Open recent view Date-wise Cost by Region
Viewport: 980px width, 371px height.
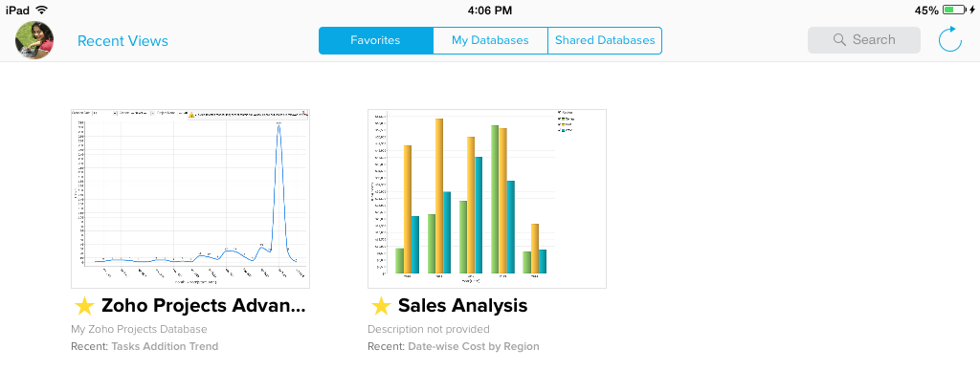click(x=474, y=346)
